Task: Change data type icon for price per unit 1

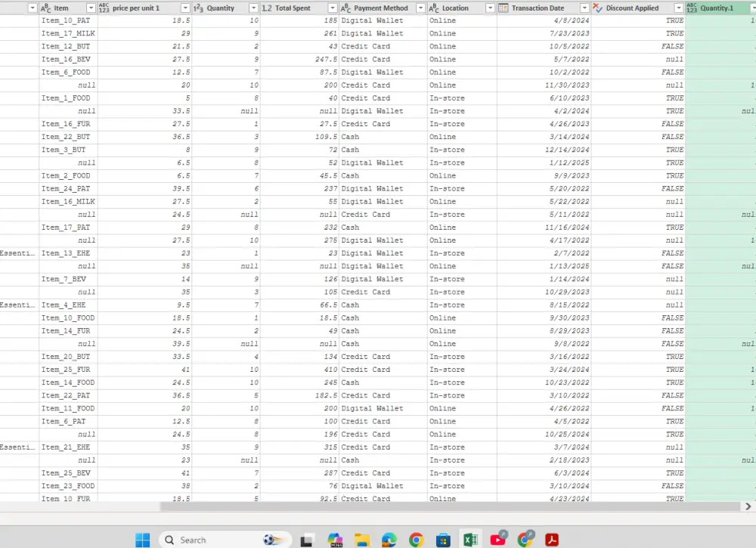Action: click(104, 8)
